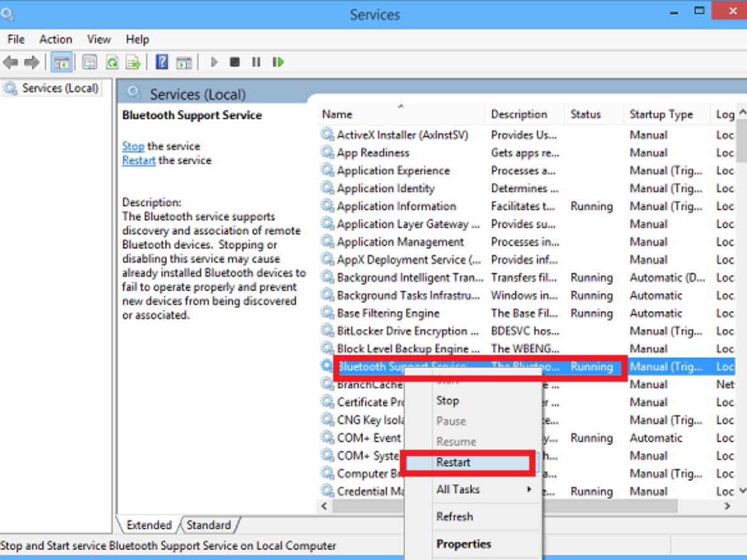Click the gear icon beside Application Identity
747x560 pixels.
pyautogui.click(x=327, y=188)
